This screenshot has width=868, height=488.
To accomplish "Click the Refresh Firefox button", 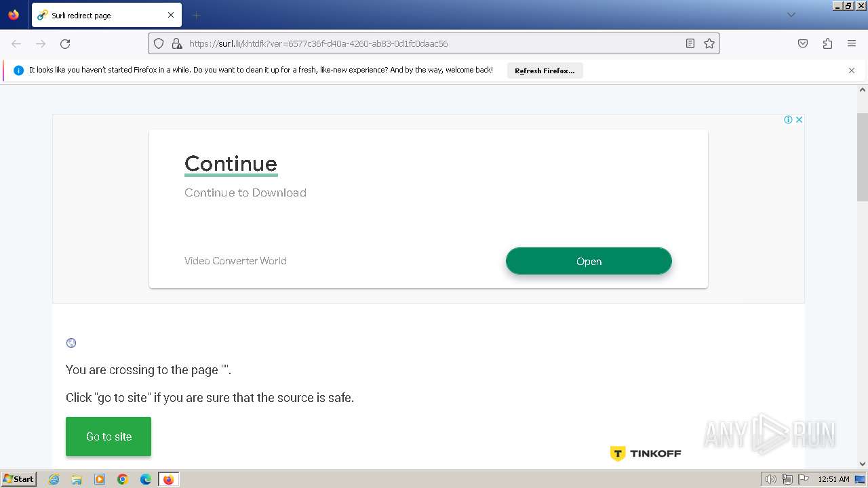I will [x=545, y=70].
